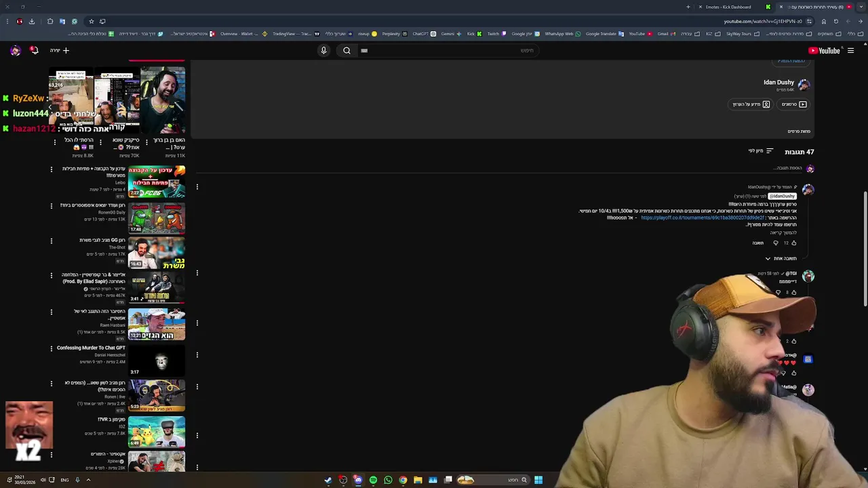
Task: Focus the YouTube search text field
Action: click(448, 50)
